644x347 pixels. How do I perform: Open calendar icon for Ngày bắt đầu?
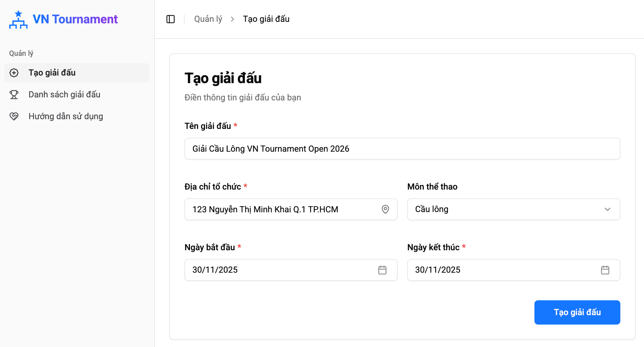382,270
